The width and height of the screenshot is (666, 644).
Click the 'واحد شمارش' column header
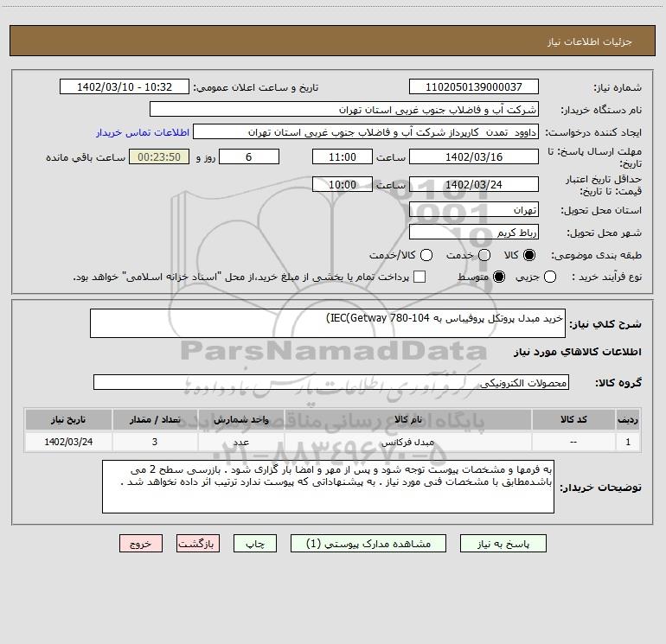coord(240,419)
